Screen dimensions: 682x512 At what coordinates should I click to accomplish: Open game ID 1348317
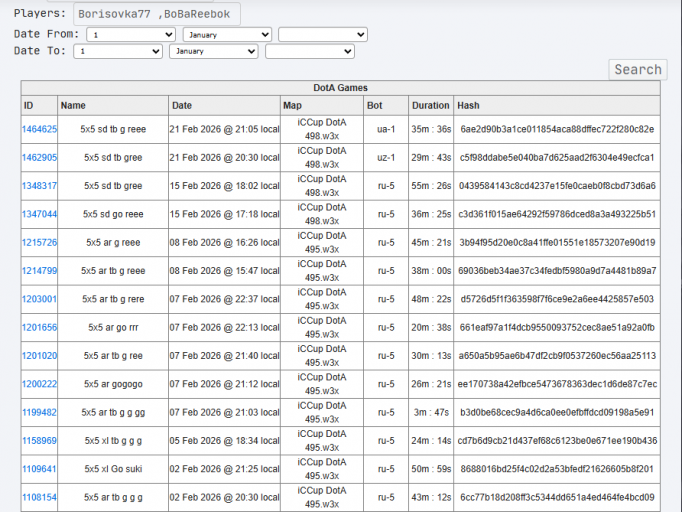[x=39, y=186]
